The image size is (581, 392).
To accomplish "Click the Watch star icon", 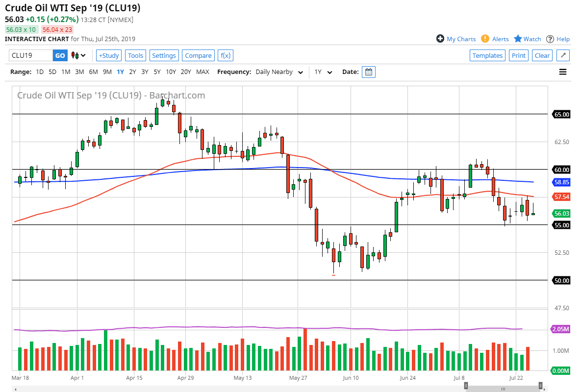I will point(518,39).
